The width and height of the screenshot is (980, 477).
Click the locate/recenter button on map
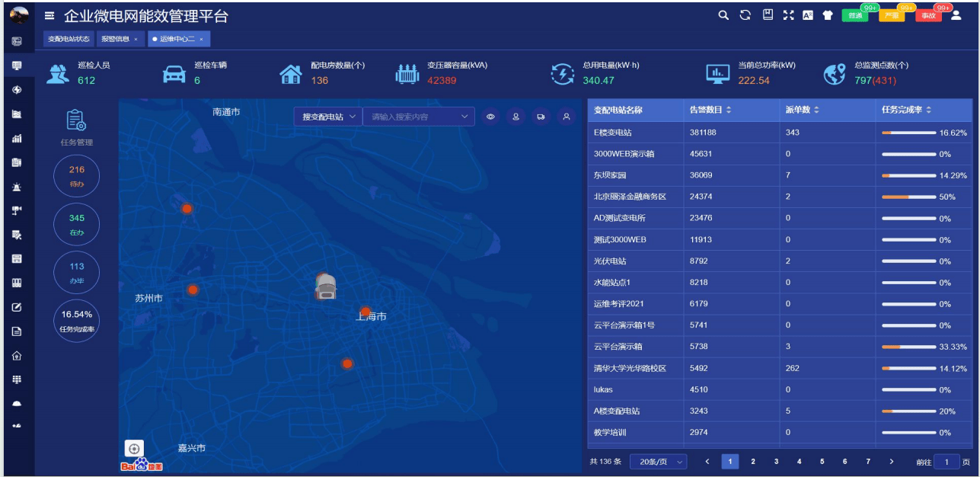click(134, 449)
